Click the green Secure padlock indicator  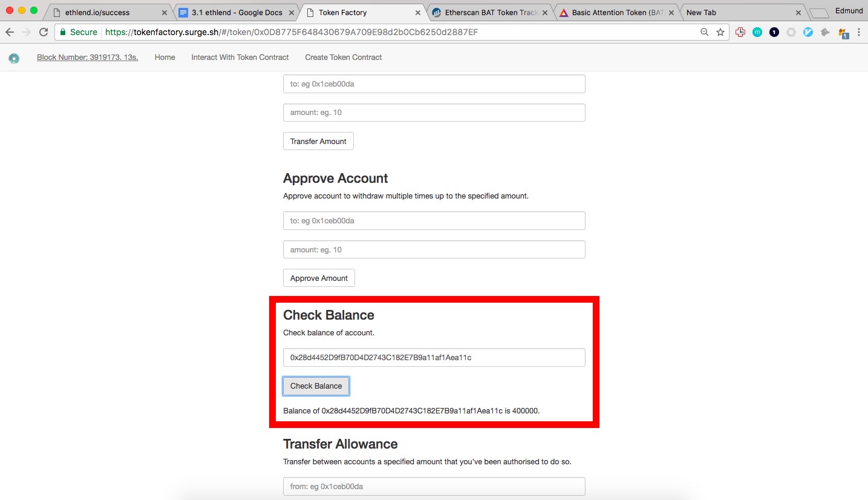coord(79,32)
